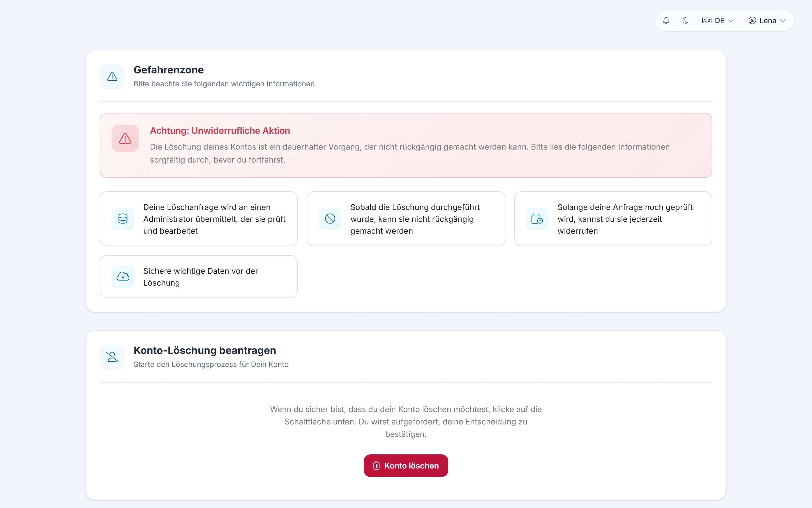Viewport: 812px width, 508px height.
Task: Click 'Bitte beachte die folgenden wichtigen Informationen'
Action: pyautogui.click(x=224, y=84)
